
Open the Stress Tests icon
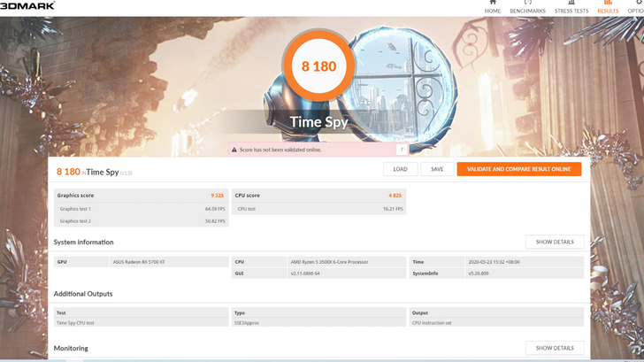point(571,3)
